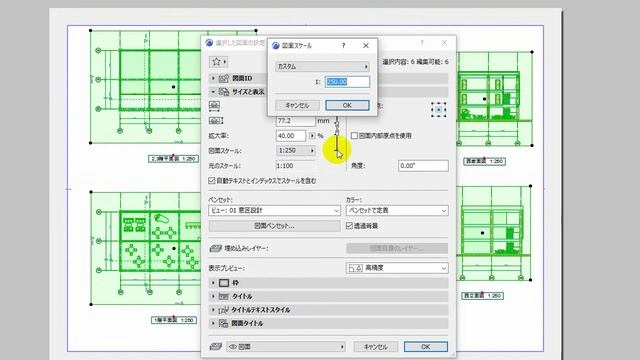Click the drawing width size icon
Image resolution: width=640 pixels, height=360 pixels.
[x=214, y=106]
